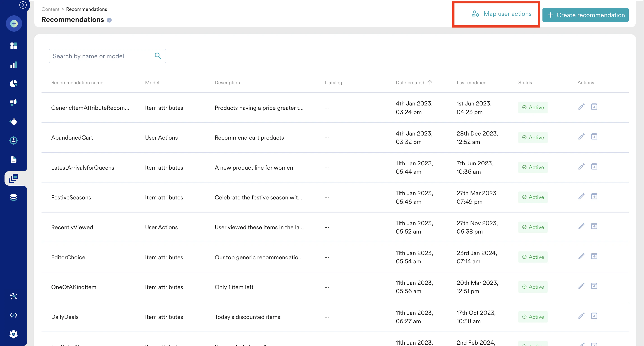Open the database stack sidebar icon
This screenshot has height=346, width=644.
14,197
